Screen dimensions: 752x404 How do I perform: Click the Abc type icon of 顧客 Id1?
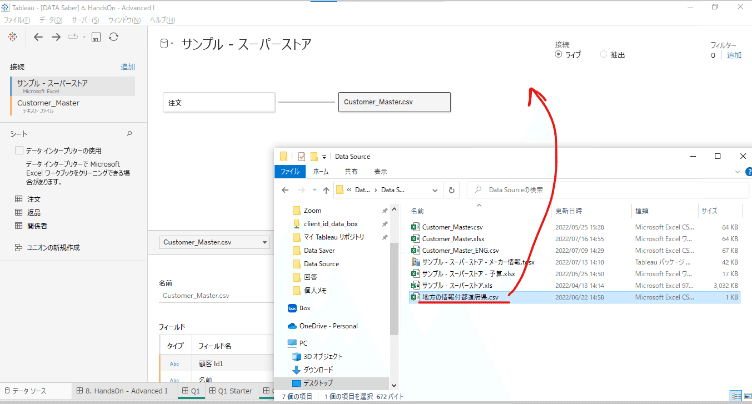[x=175, y=364]
